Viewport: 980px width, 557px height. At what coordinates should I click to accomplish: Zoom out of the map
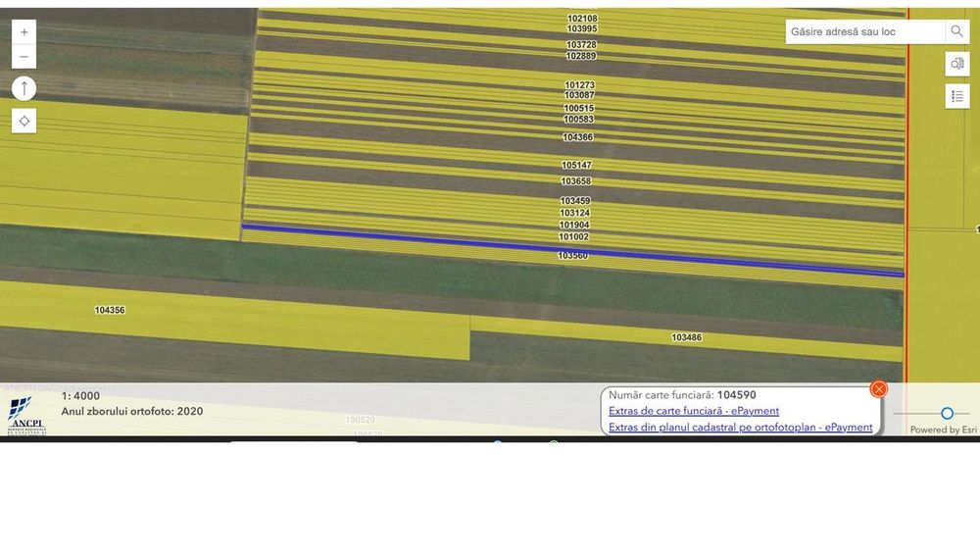click(24, 57)
